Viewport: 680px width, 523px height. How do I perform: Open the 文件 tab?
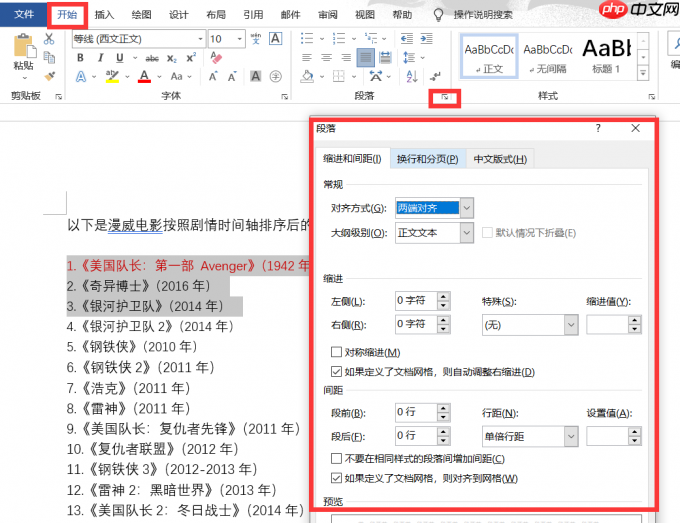24,14
